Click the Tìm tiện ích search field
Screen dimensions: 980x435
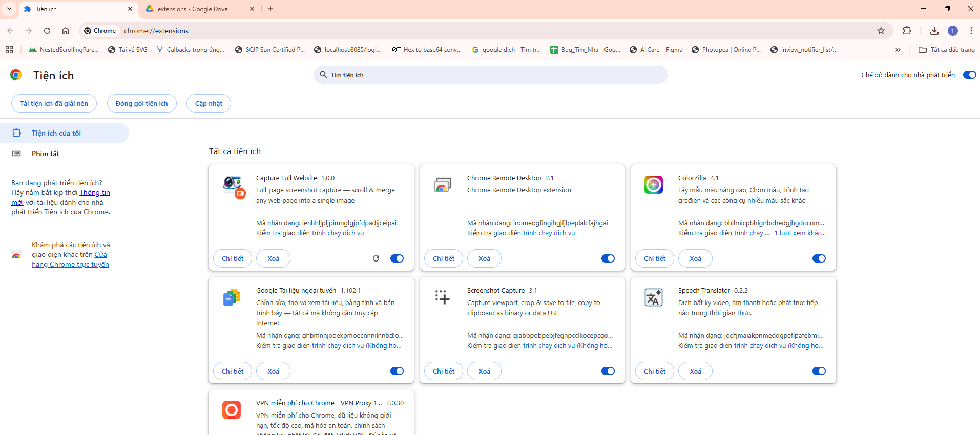(490, 75)
